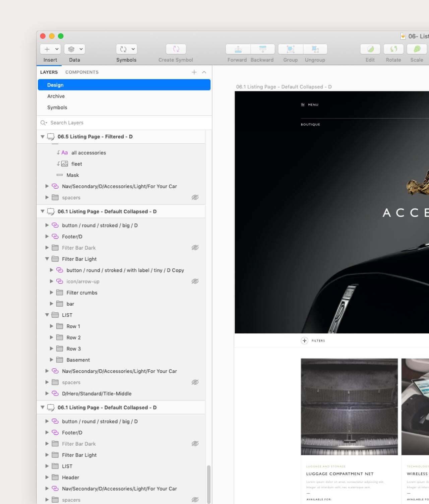
Task: Click the symbol icon of D/Hero/Standard/Title-Middle
Action: tap(55, 393)
